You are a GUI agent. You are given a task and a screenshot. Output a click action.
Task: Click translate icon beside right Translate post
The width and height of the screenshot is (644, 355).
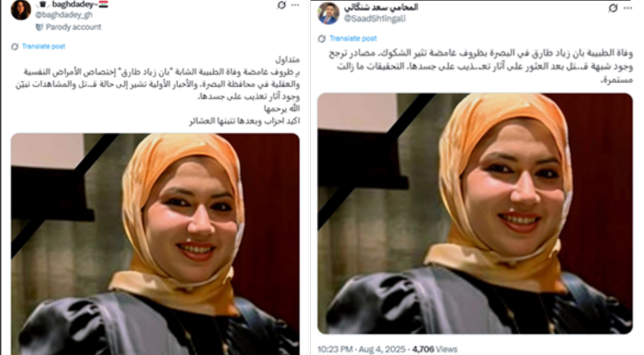pyautogui.click(x=322, y=39)
